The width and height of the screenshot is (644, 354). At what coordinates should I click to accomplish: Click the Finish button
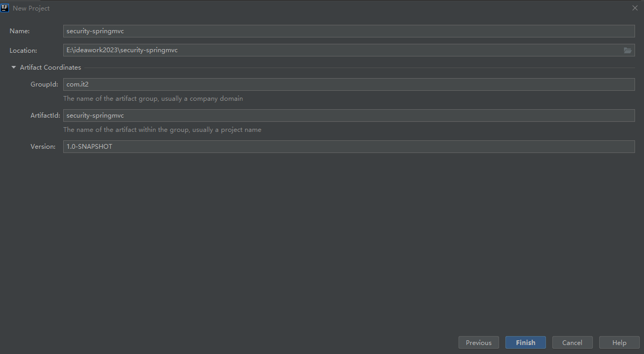pyautogui.click(x=525, y=342)
